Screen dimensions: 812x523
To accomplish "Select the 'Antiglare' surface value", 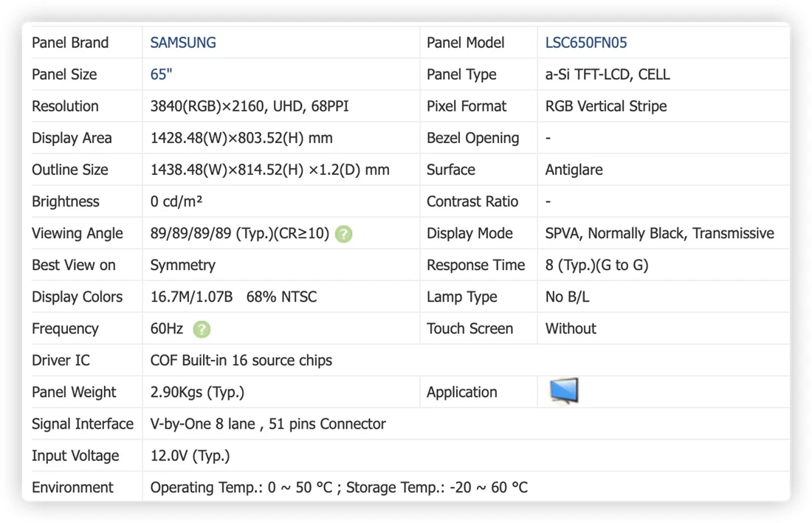I will tap(574, 170).
